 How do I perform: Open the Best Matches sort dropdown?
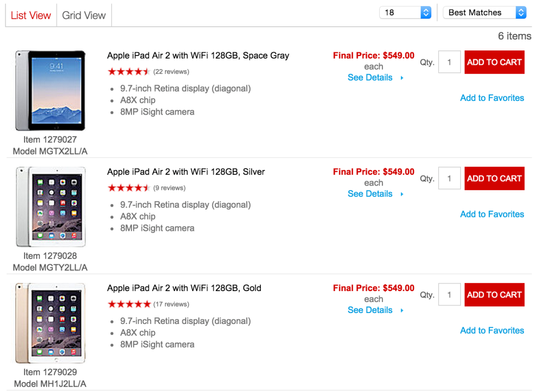pyautogui.click(x=484, y=13)
